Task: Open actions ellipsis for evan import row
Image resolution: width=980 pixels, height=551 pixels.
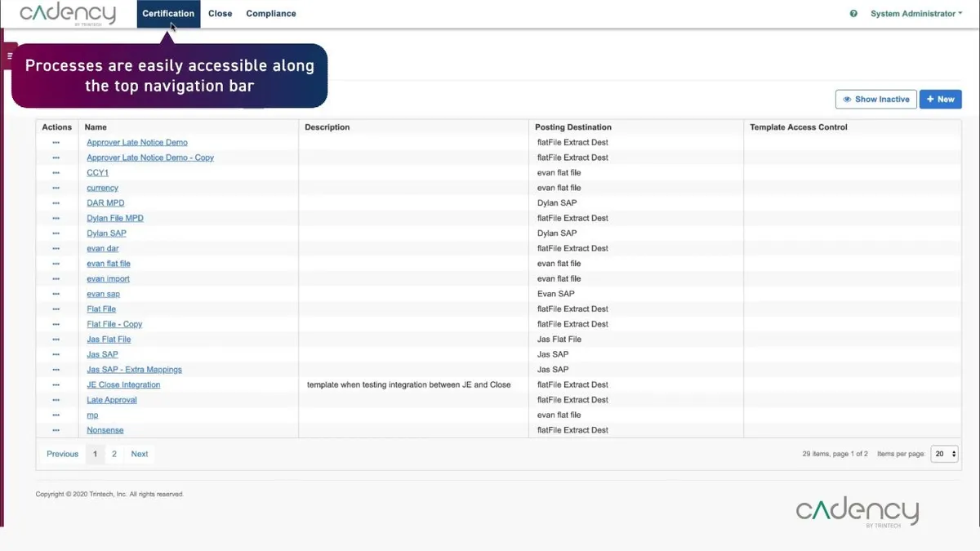Action: click(x=56, y=278)
